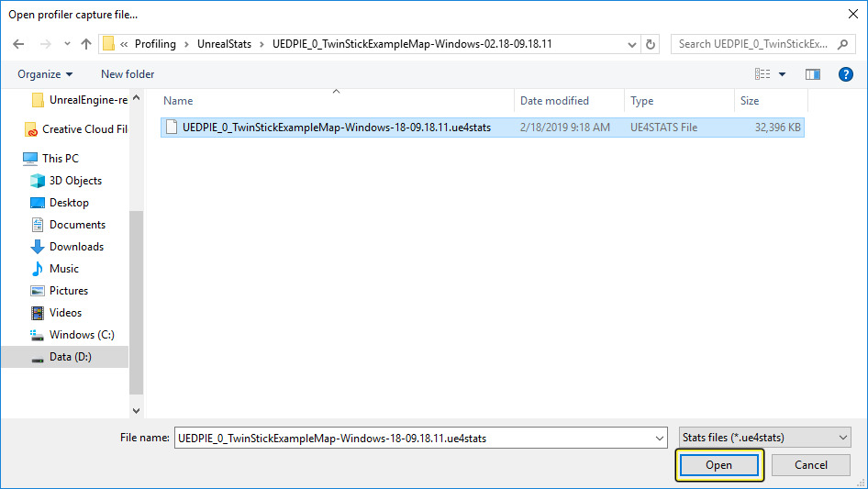
Task: Open Creative Cloud Files in sidebar
Action: click(x=76, y=129)
